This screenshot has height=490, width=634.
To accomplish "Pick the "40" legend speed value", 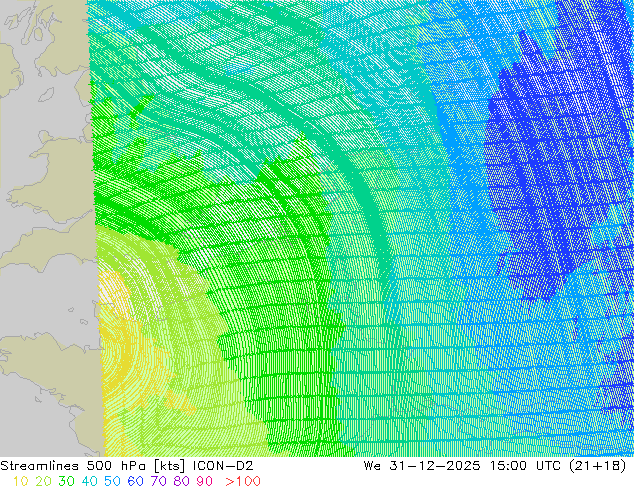I will point(91,481).
